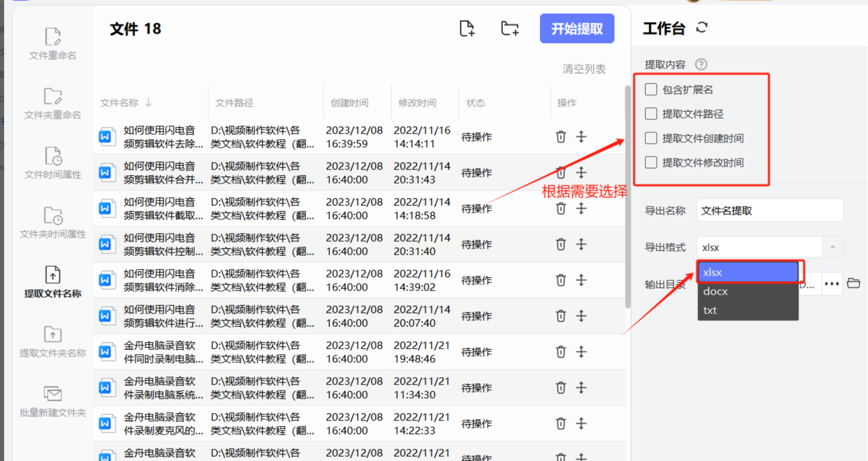Open 文件重命名 sidebar tab
The height and width of the screenshot is (461, 868).
[53, 43]
